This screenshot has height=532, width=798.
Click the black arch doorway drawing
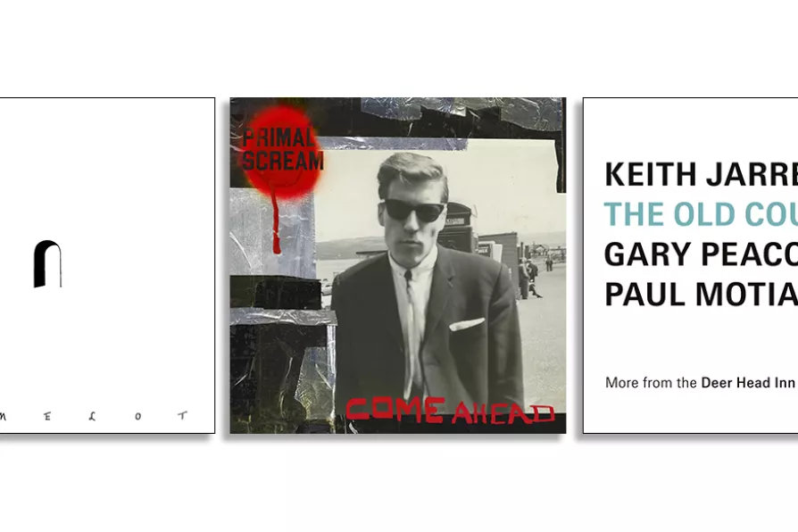[48, 263]
